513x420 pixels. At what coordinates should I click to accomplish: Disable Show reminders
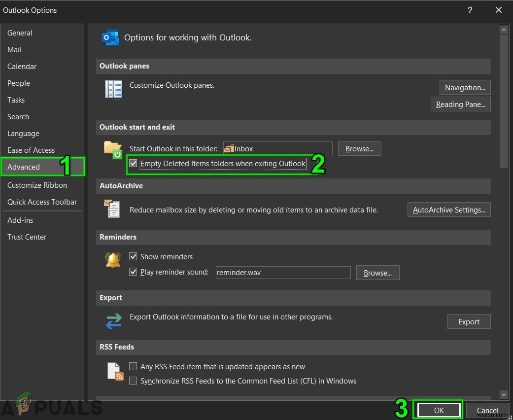[x=133, y=256]
